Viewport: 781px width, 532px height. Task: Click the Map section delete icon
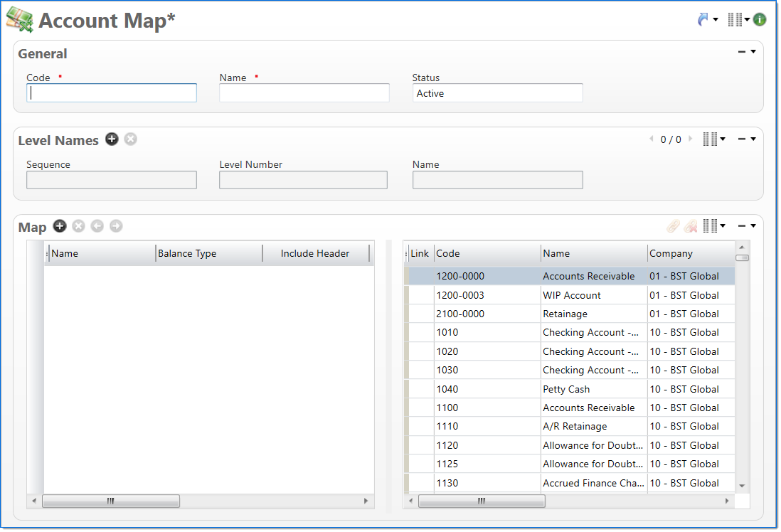[x=78, y=226]
